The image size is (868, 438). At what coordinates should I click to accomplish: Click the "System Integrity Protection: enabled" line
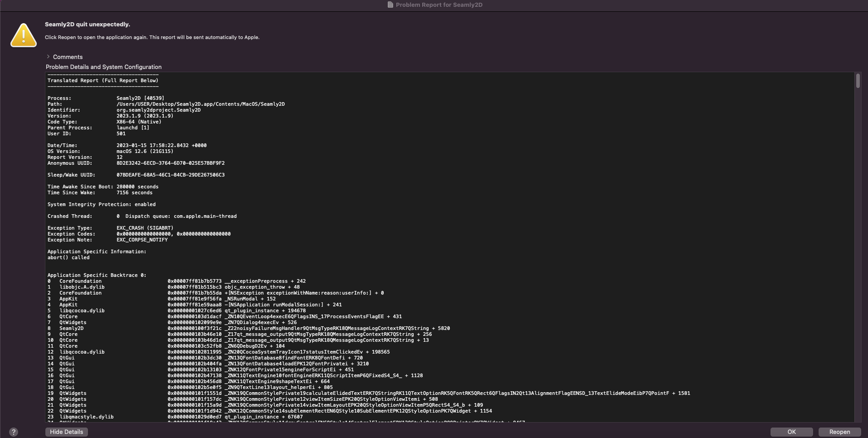coord(102,205)
